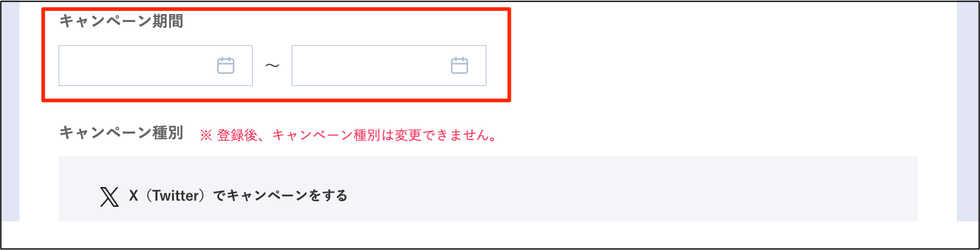Open the start date calendar icon

[226, 65]
